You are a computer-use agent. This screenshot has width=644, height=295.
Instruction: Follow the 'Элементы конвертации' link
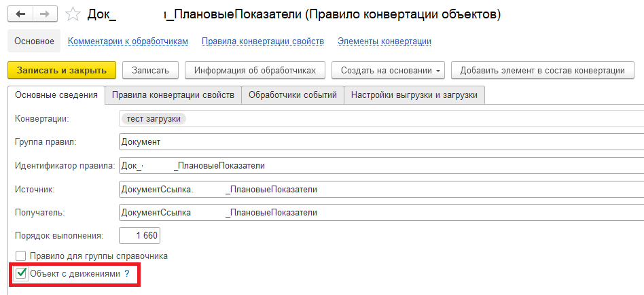click(x=384, y=41)
